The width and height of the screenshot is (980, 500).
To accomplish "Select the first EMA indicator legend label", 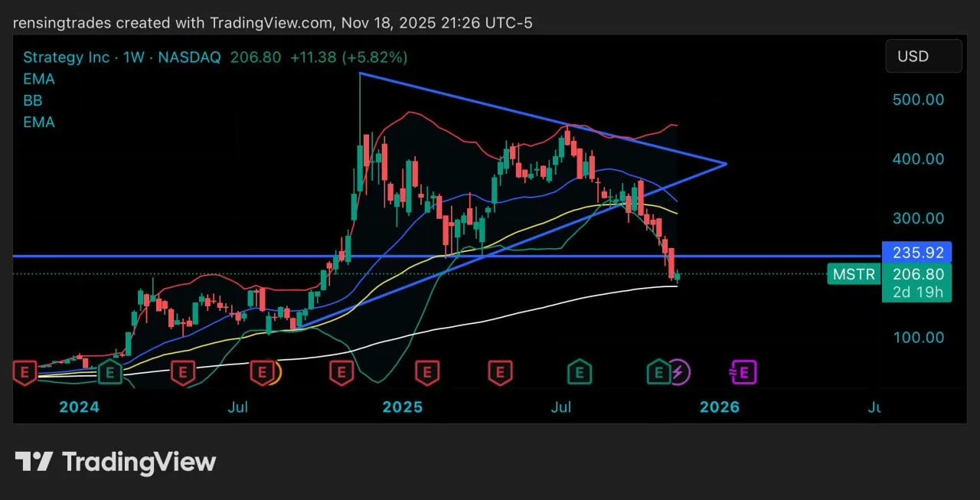I will click(39, 79).
